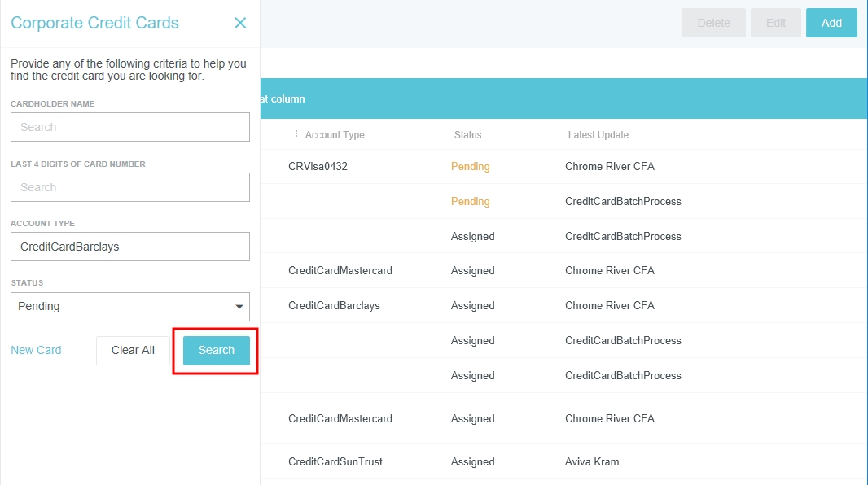Close the Corporate Credit Cards panel
Image resolution: width=868 pixels, height=485 pixels.
[240, 23]
